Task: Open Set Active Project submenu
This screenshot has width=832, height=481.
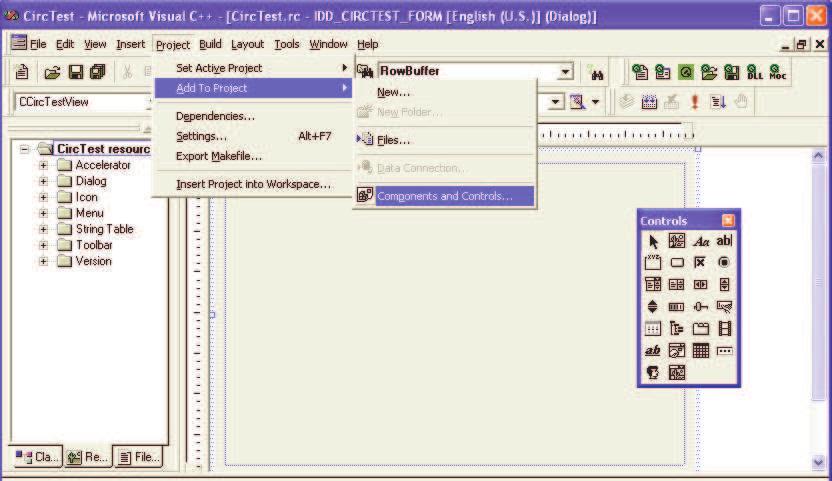Action: tap(253, 68)
